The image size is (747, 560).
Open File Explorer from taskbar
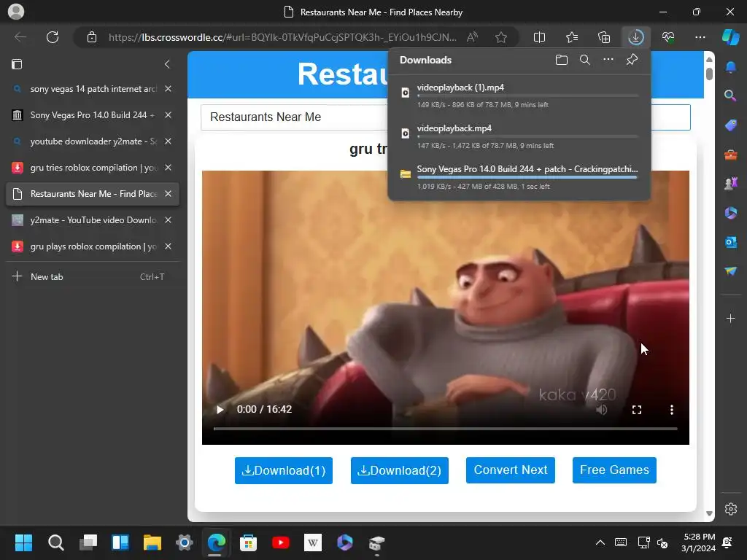point(152,542)
